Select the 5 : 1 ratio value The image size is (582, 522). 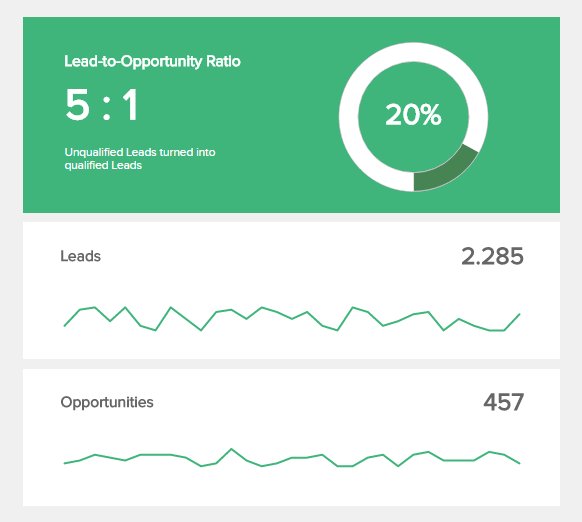(x=102, y=105)
